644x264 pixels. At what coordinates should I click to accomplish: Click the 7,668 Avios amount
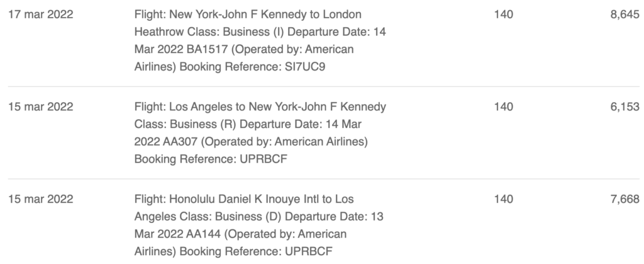point(625,199)
